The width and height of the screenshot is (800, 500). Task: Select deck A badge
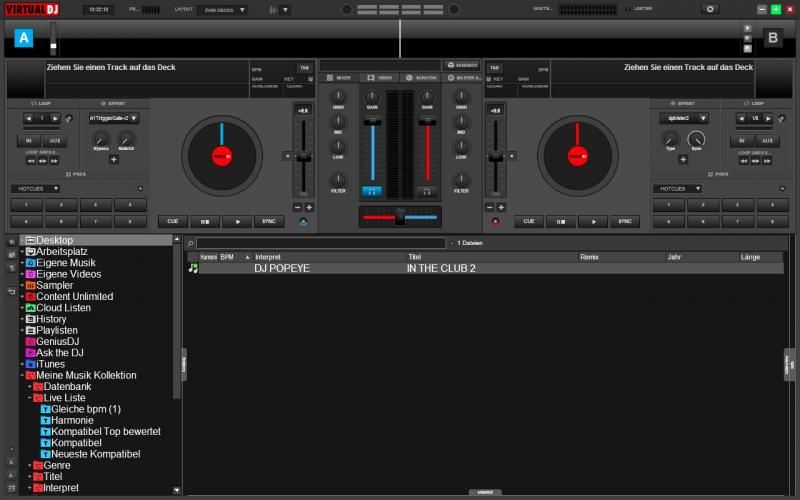pos(23,38)
